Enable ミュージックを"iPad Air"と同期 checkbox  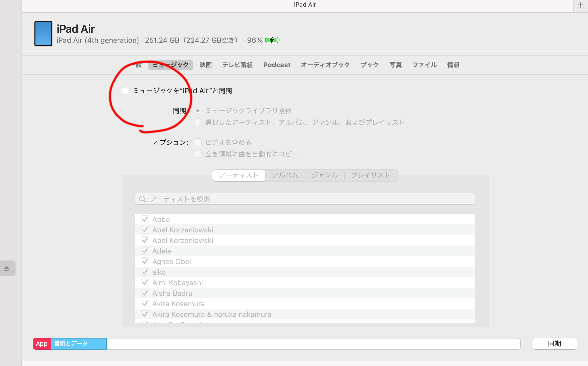coord(126,91)
